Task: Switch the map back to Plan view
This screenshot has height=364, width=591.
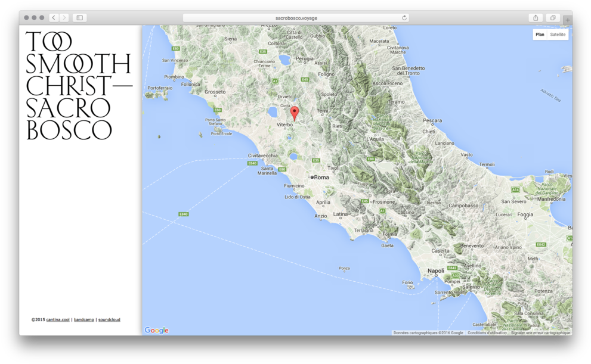Action: (x=539, y=34)
